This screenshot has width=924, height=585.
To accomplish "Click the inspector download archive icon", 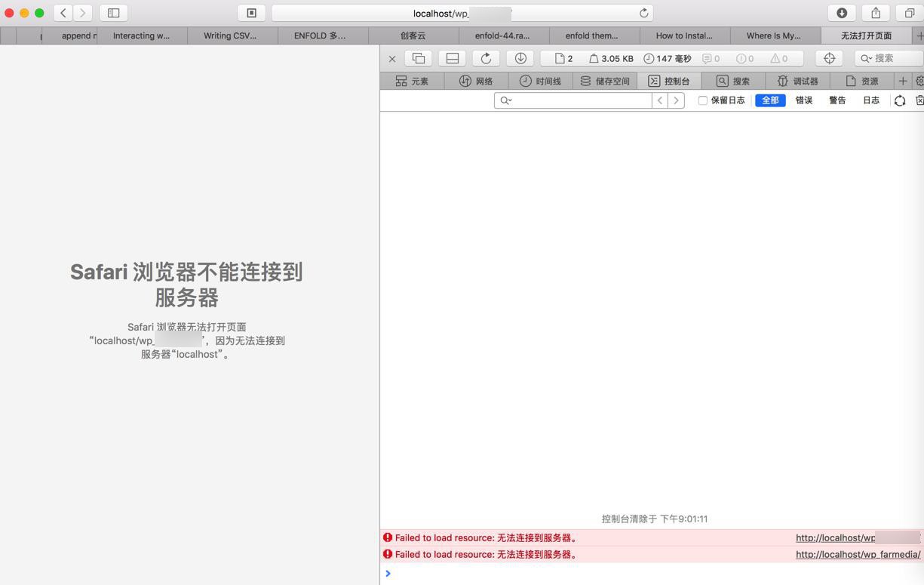I will point(520,58).
